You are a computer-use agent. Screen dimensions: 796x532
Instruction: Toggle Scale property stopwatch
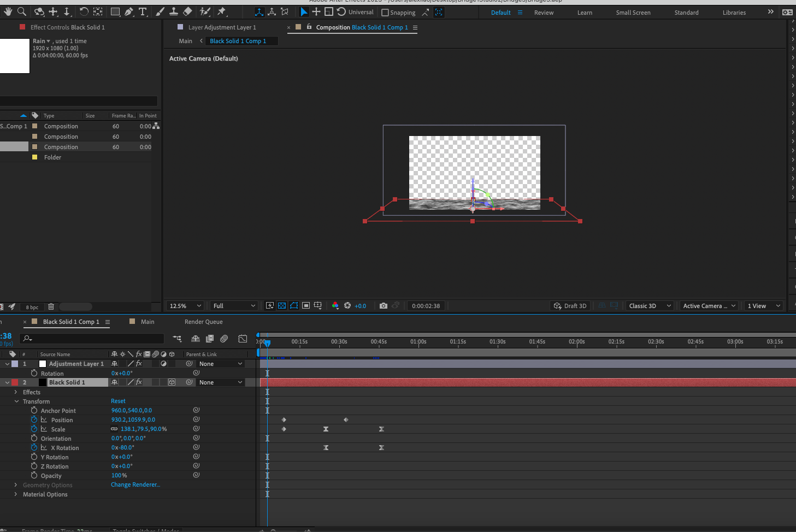34,429
